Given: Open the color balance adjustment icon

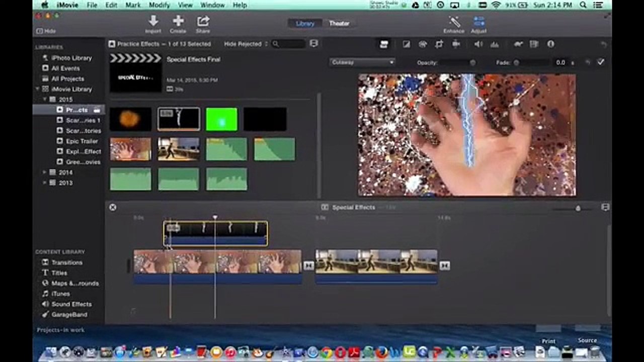Looking at the screenshot, I should tap(406, 44).
